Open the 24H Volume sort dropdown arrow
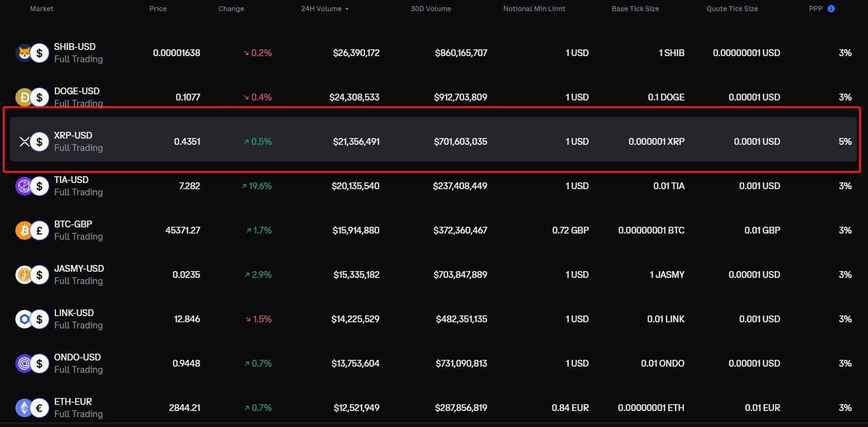 (x=347, y=9)
